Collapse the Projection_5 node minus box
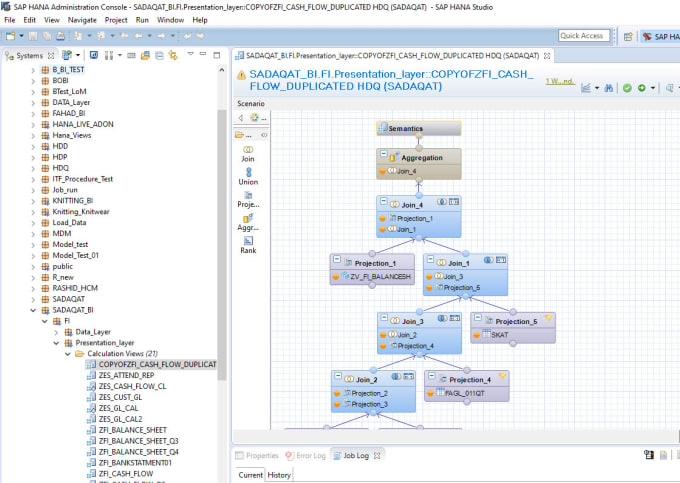 coord(477,318)
